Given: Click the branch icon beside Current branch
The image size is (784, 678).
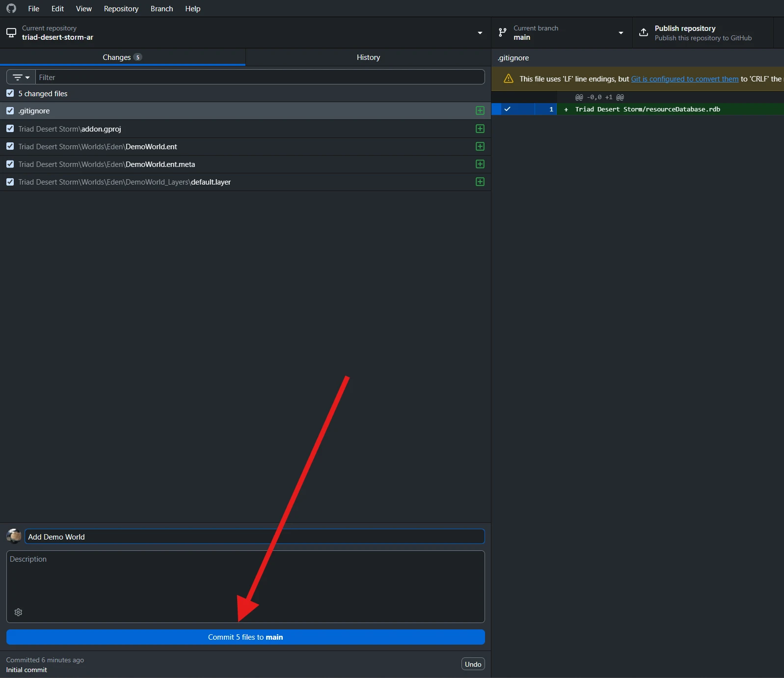Looking at the screenshot, I should coord(502,33).
